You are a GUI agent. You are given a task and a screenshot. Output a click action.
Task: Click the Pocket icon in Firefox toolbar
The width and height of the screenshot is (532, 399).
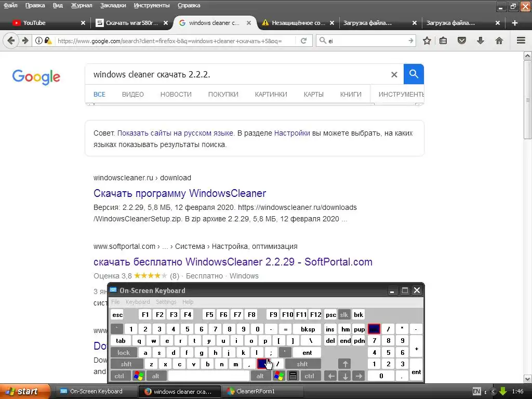(462, 41)
